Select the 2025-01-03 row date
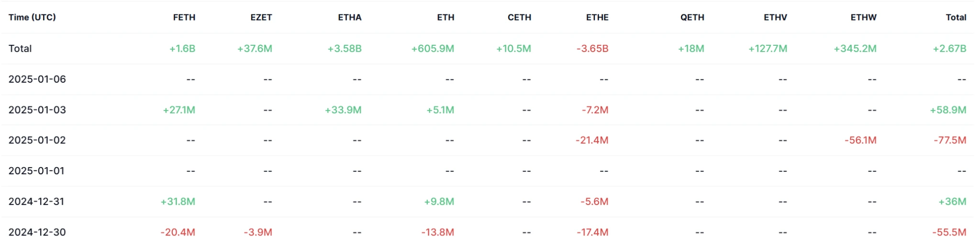The width and height of the screenshot is (980, 245). [x=37, y=110]
